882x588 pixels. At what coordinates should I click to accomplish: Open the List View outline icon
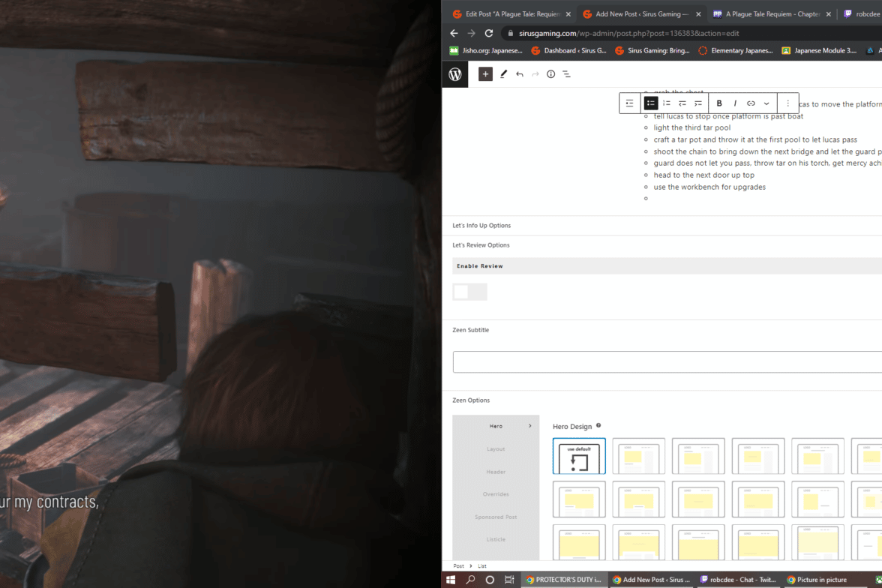point(566,74)
